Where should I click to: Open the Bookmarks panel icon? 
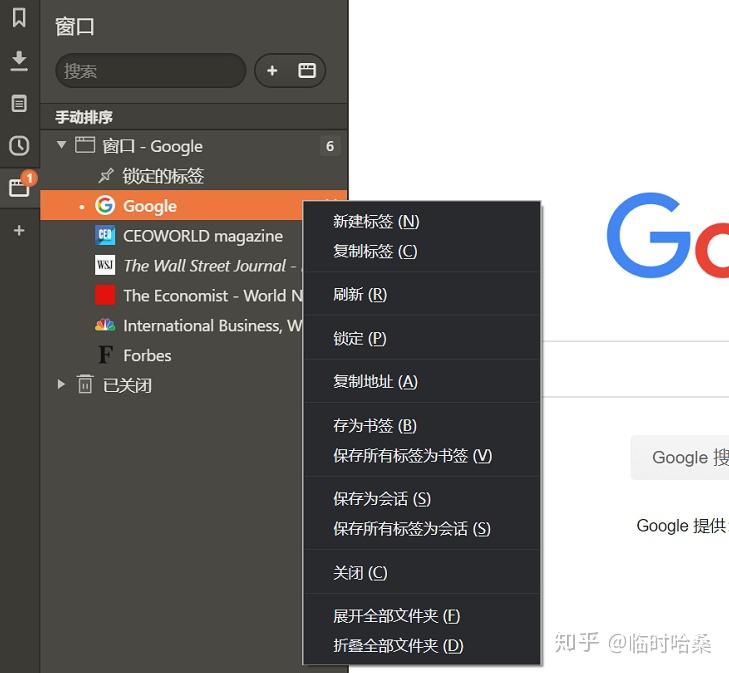pyautogui.click(x=19, y=19)
